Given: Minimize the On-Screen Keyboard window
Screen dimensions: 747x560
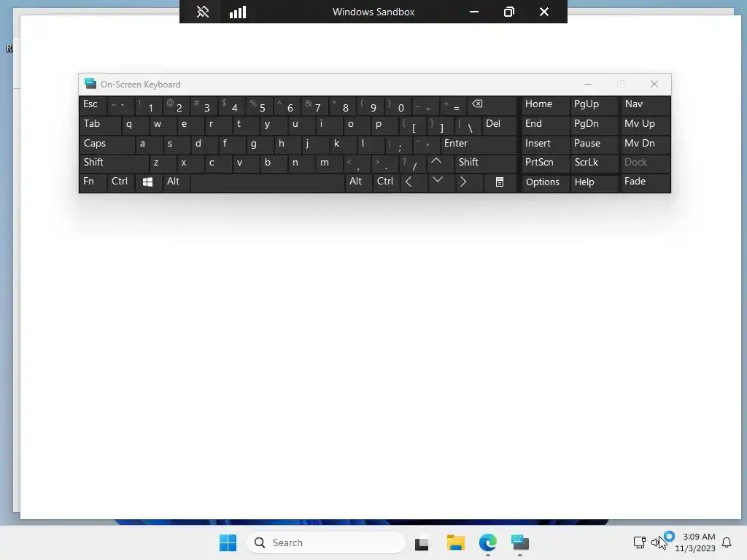Looking at the screenshot, I should [588, 84].
